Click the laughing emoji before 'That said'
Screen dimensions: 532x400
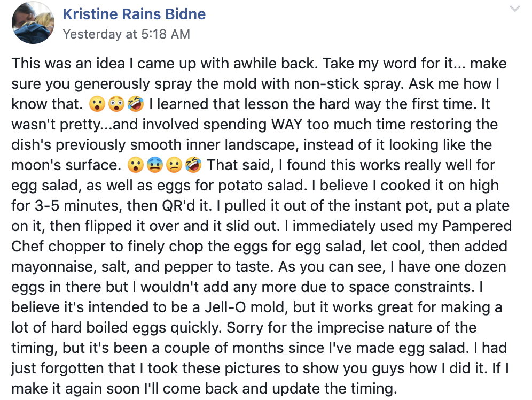point(194,165)
